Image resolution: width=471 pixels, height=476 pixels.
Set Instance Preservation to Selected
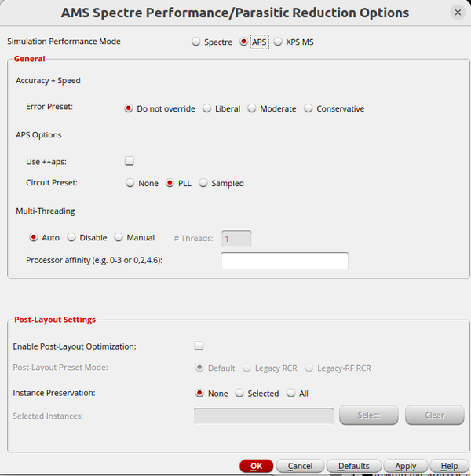[240, 394]
